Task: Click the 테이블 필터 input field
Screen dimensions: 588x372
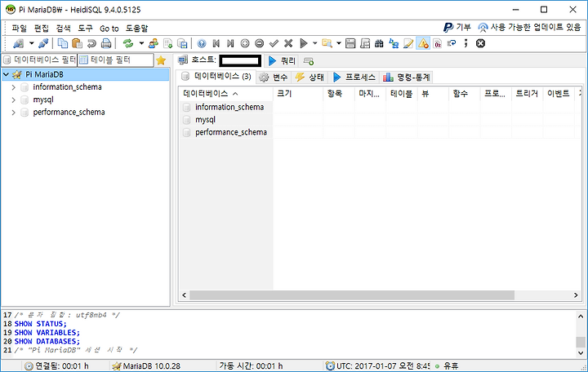Action: 115,60
